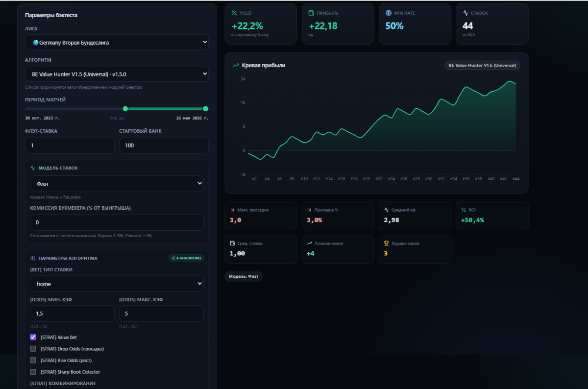This screenshot has width=588, height=389.
Task: Click the percent icon on Yield card
Action: pos(234,13)
